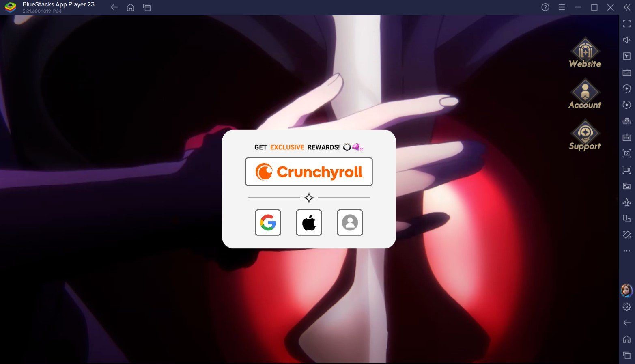The image size is (635, 364).
Task: Toggle the airplane eco mode icon
Action: pos(627,202)
